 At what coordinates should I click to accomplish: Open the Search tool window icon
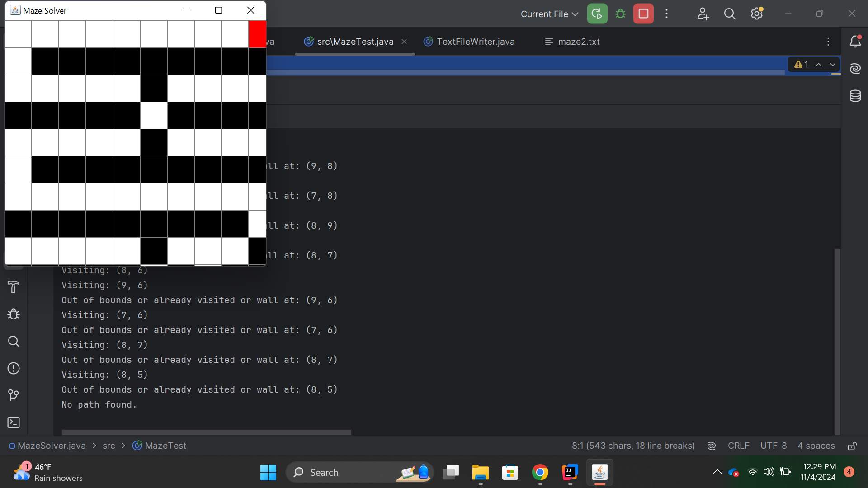click(x=14, y=342)
